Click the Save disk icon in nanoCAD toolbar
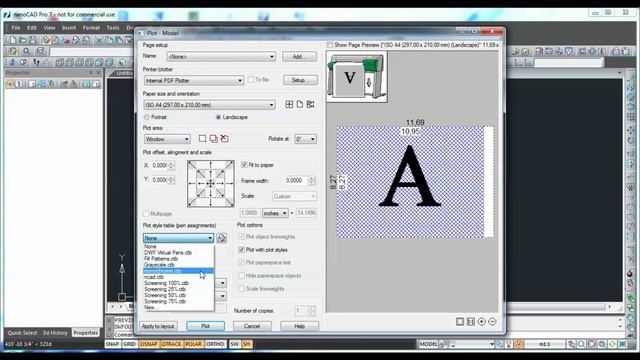The image size is (640, 360). 33,40
